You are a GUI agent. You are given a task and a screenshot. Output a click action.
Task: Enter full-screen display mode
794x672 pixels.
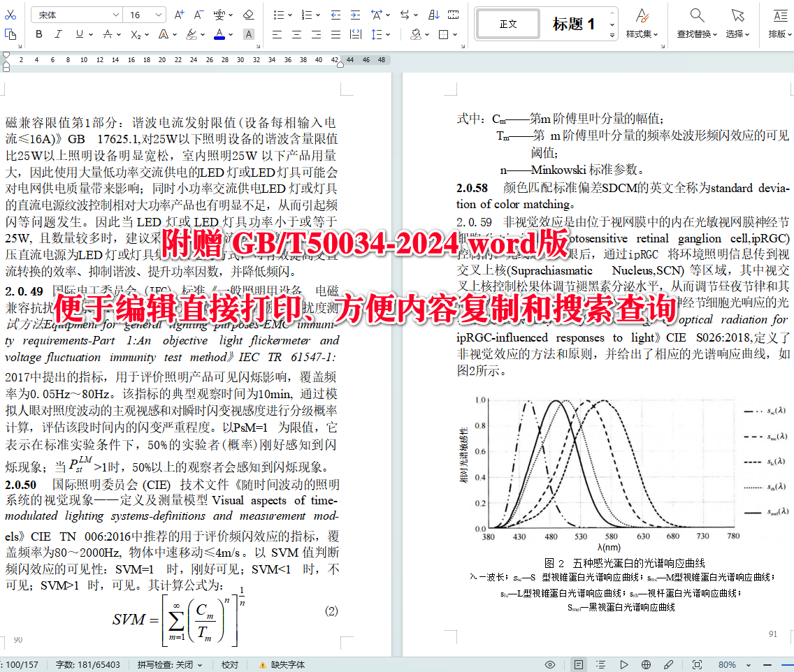(698, 664)
